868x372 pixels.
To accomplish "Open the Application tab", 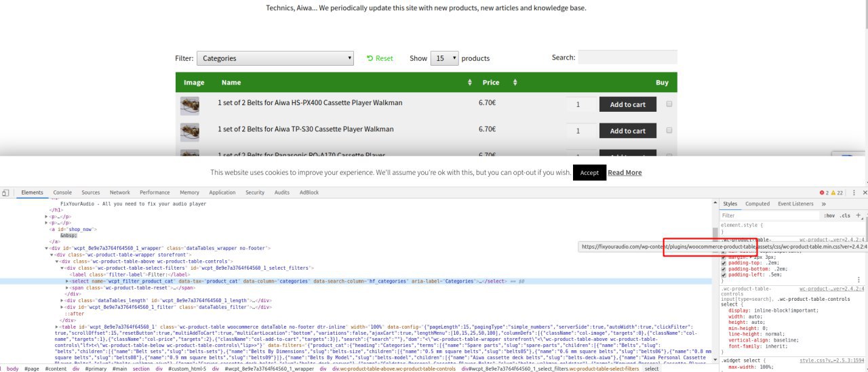I will pos(222,192).
